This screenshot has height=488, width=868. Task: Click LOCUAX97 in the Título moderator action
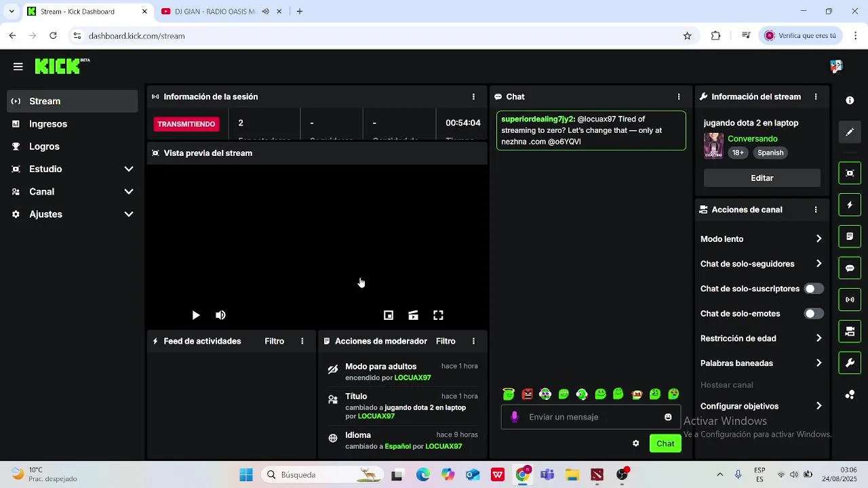tap(376, 416)
